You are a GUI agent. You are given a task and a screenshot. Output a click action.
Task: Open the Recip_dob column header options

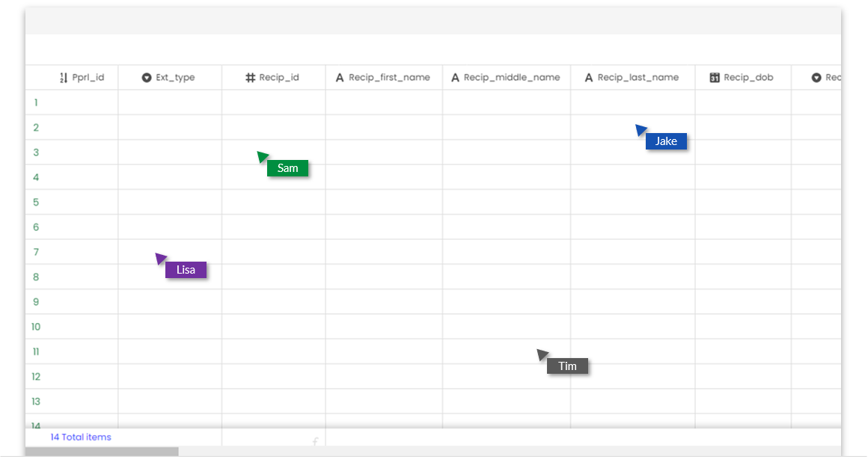click(743, 77)
